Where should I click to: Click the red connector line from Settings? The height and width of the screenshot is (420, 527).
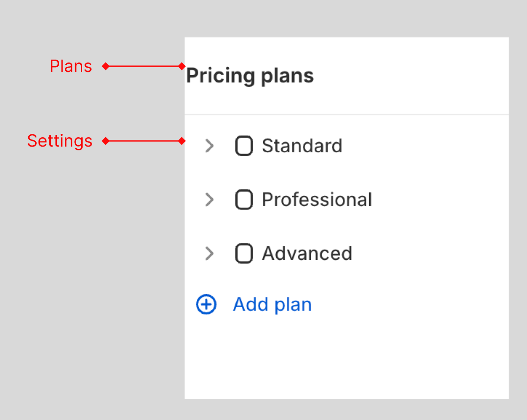tap(144, 141)
